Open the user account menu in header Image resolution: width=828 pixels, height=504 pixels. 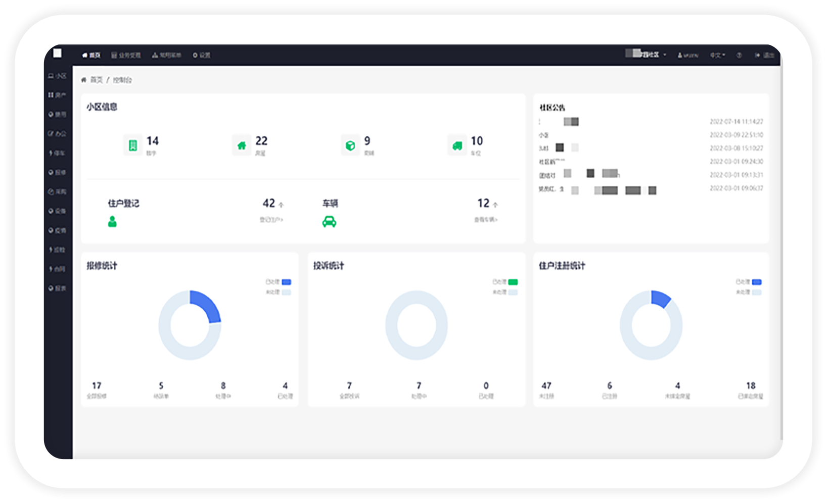click(688, 55)
